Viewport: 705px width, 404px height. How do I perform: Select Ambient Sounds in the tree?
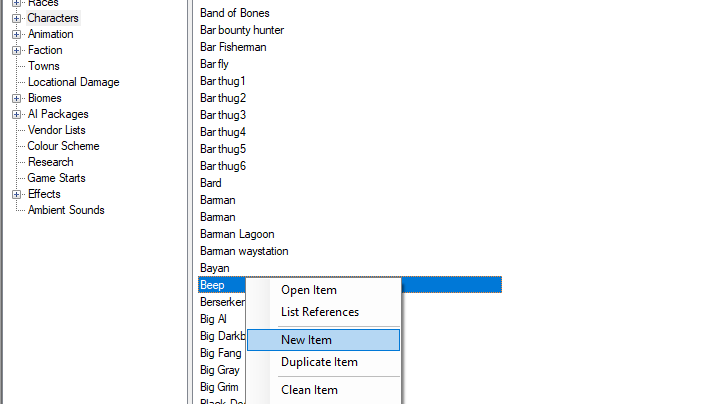pos(66,210)
